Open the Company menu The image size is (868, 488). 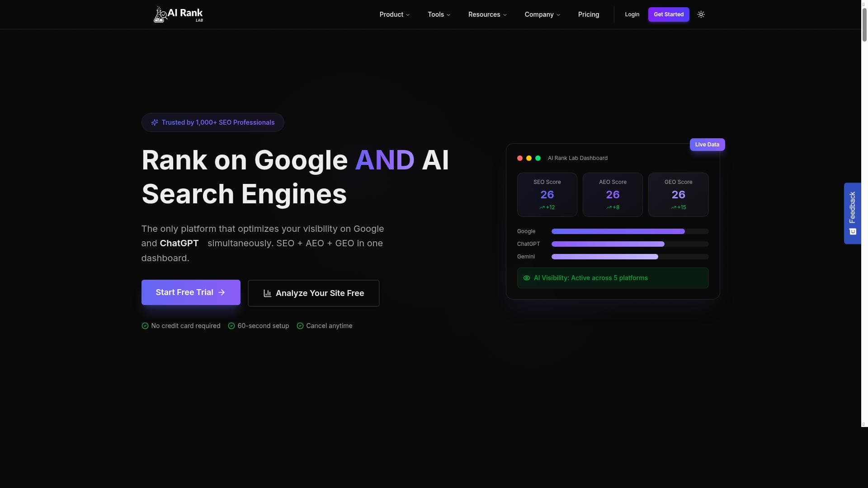542,14
